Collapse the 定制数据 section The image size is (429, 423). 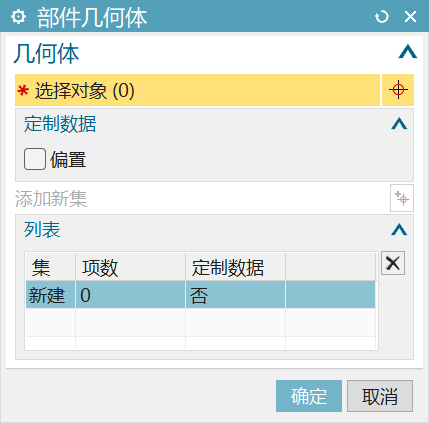click(x=399, y=124)
